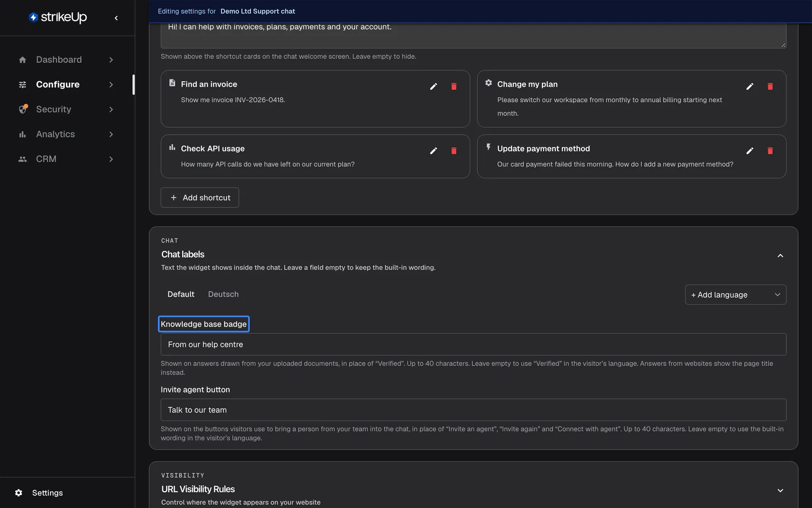Click the document icon on Find an invoice

pyautogui.click(x=172, y=83)
